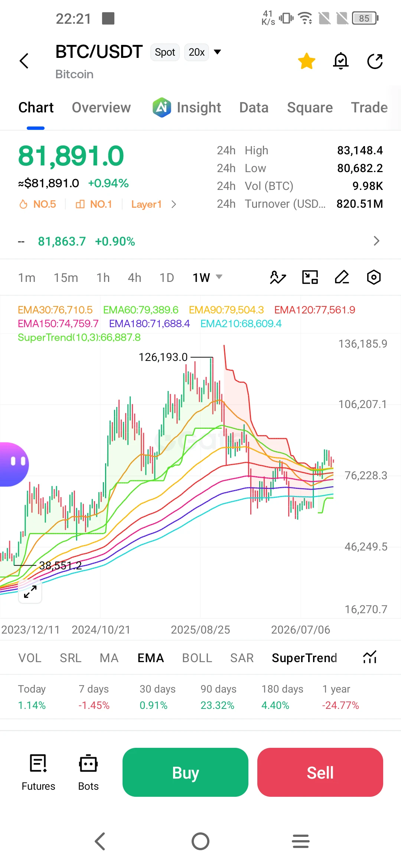Tap the Android home circle button

200,841
